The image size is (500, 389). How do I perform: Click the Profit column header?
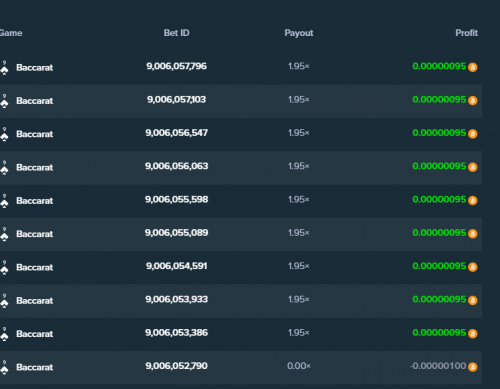[x=466, y=33]
